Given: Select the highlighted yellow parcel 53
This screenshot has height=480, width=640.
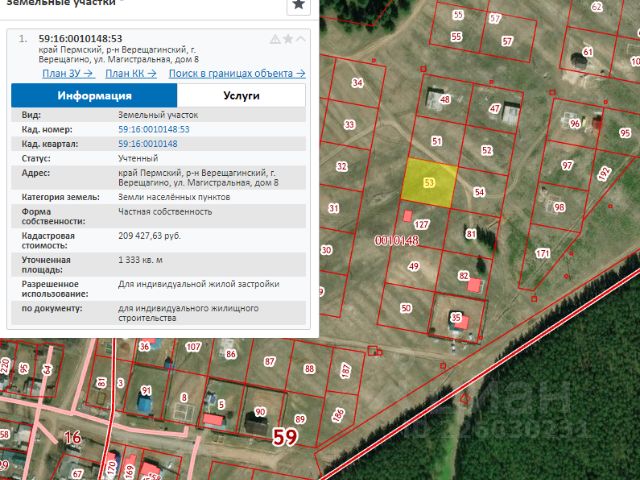Looking at the screenshot, I should pos(429,183).
